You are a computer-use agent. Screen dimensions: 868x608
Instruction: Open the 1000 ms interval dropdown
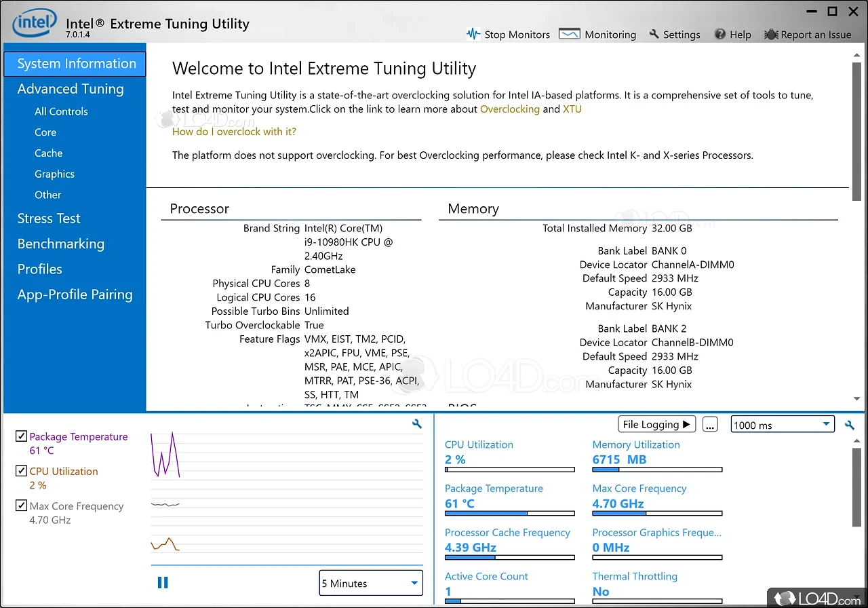[x=783, y=425]
